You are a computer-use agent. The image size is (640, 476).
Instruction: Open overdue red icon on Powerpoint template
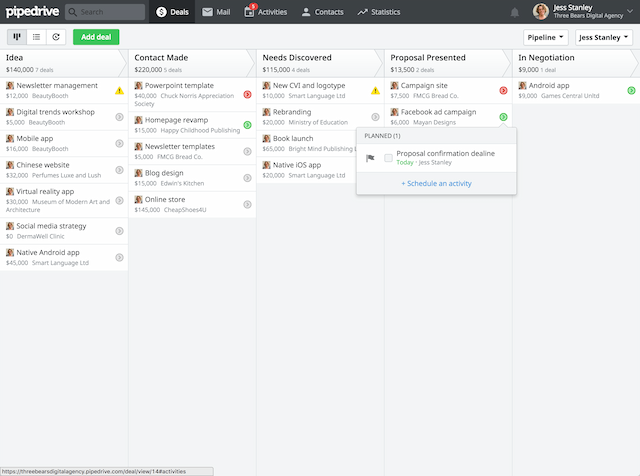tap(247, 94)
